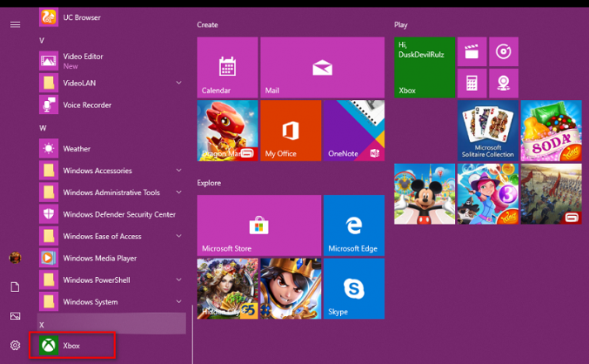Open the Bubble Witch 3 tile
The width and height of the screenshot is (589, 364).
(487, 194)
